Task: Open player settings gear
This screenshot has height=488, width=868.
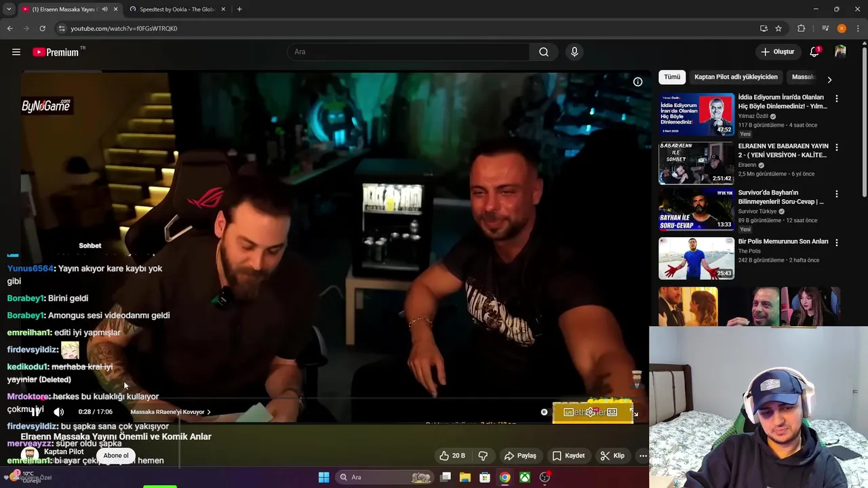Action: click(x=591, y=412)
